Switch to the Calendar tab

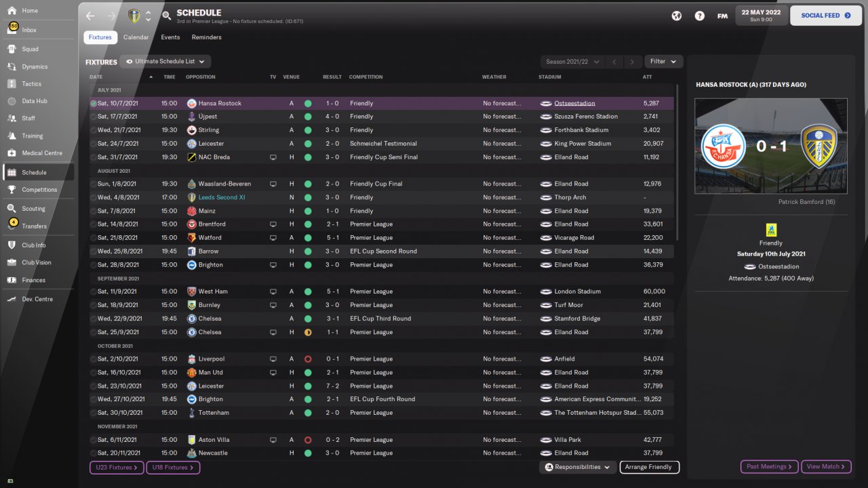136,37
